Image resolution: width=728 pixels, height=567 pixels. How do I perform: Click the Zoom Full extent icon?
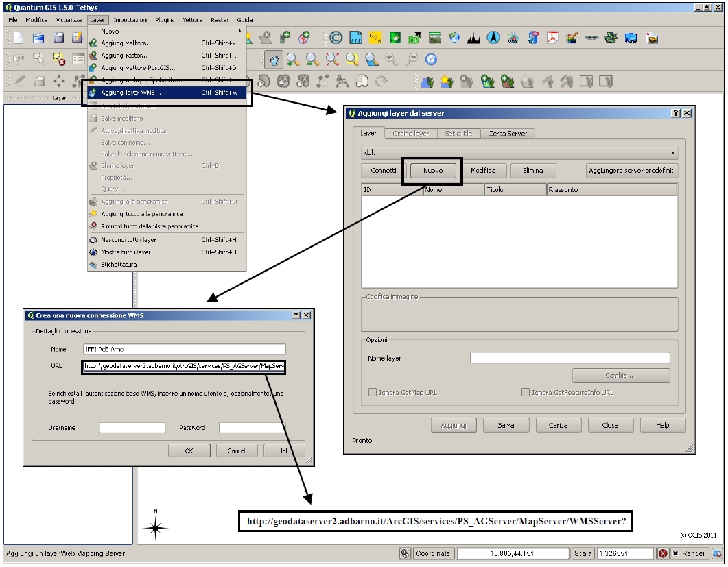(x=332, y=60)
